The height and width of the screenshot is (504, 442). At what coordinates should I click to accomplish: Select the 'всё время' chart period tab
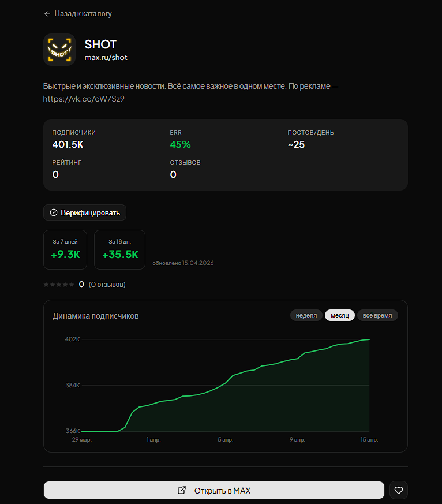pos(377,315)
